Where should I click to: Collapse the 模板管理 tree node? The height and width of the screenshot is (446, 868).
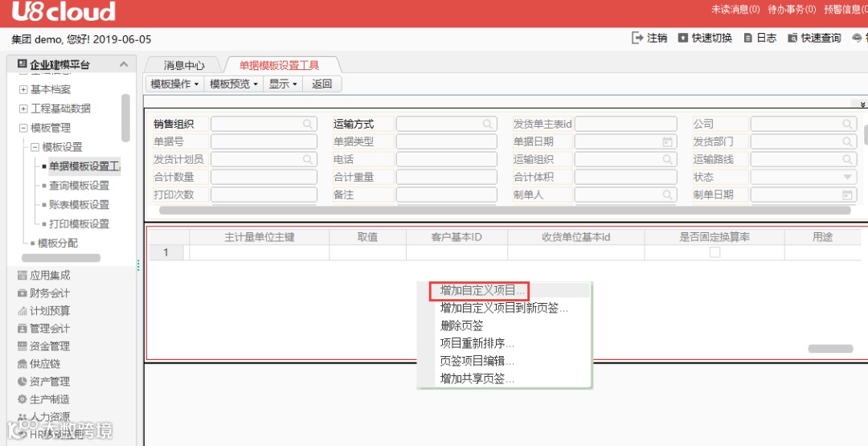point(23,128)
